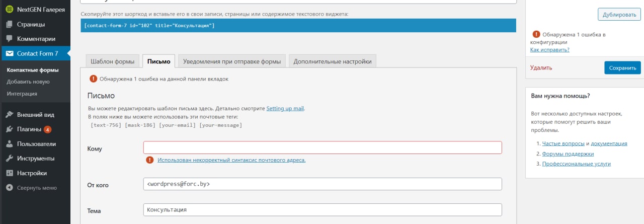Click the Свернуть меню collapse arrow icon

click(9, 188)
